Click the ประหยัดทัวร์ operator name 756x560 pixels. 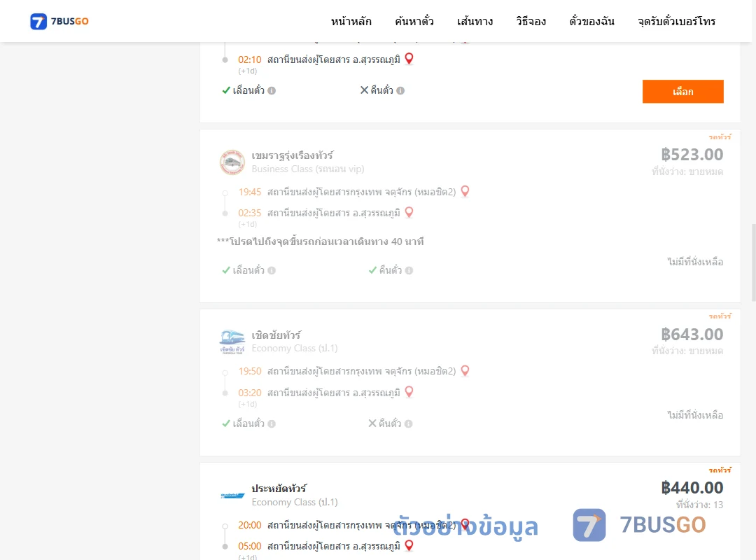[x=279, y=488]
